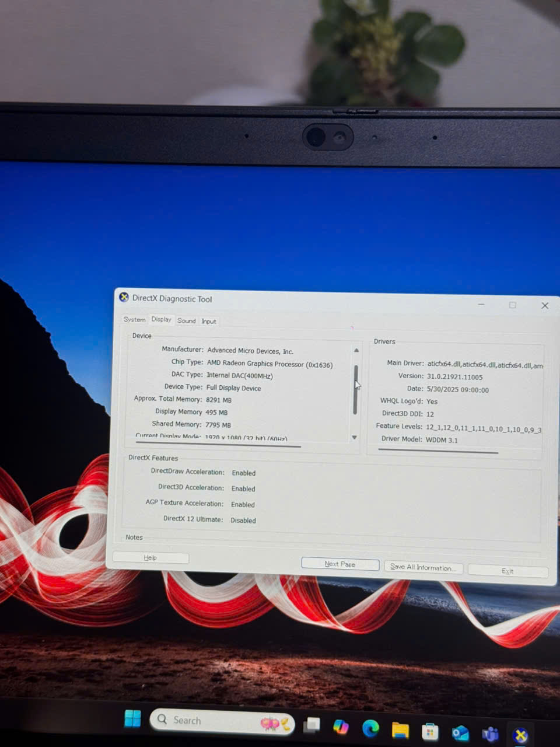Click Direct3D Acceleration Enabled value

pyautogui.click(x=243, y=488)
